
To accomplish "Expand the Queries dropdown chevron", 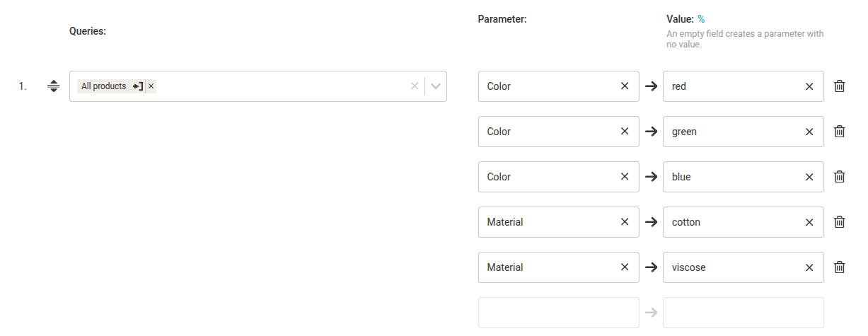I will coord(436,86).
